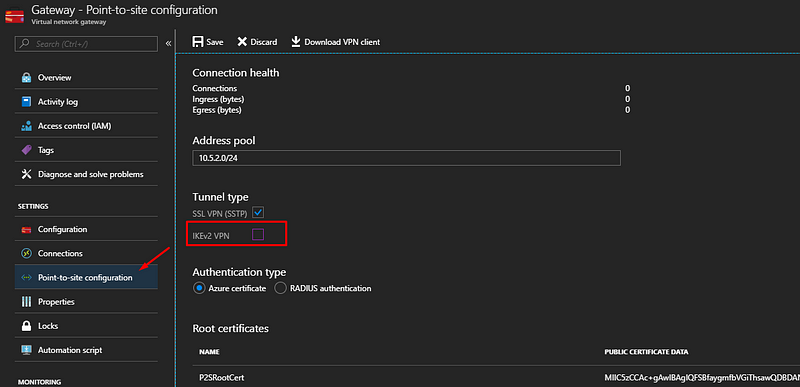Open the Properties page
Image resolution: width=800 pixels, height=387 pixels.
86,302
